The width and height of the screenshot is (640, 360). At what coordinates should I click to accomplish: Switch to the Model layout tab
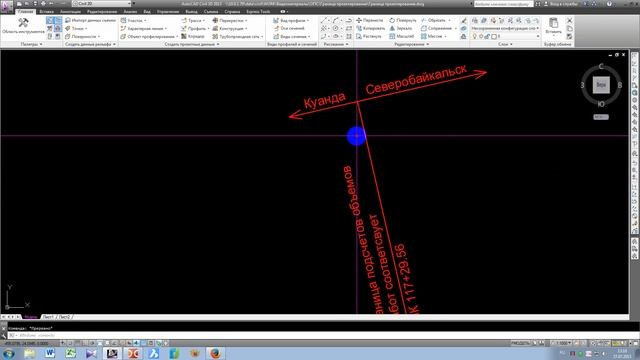pyautogui.click(x=31, y=317)
